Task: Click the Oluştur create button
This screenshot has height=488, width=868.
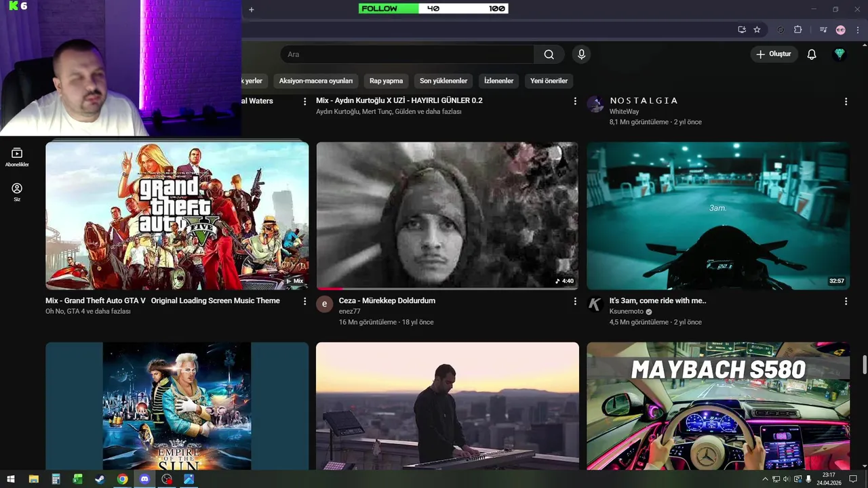Action: (773, 54)
